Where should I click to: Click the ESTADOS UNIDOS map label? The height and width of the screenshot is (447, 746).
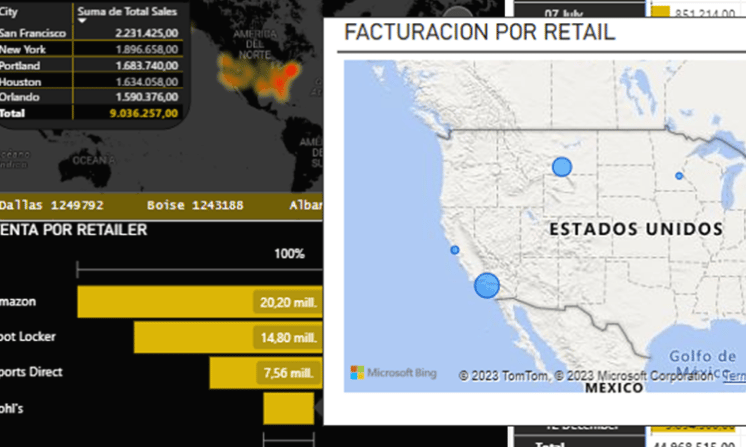[636, 229]
